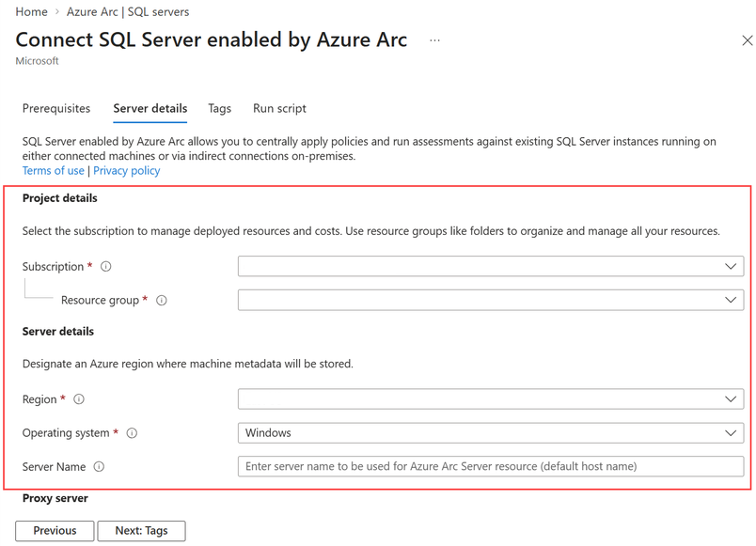Open the Privacy policy link
The image size is (756, 546).
126,171
